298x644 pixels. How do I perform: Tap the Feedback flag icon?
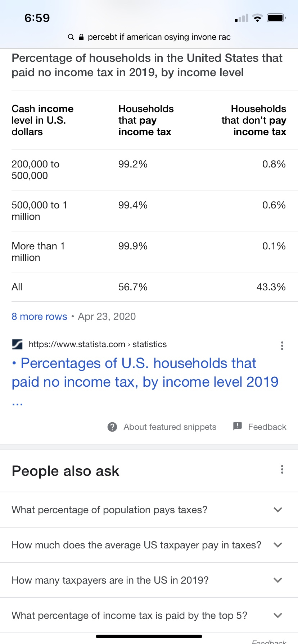tap(238, 426)
